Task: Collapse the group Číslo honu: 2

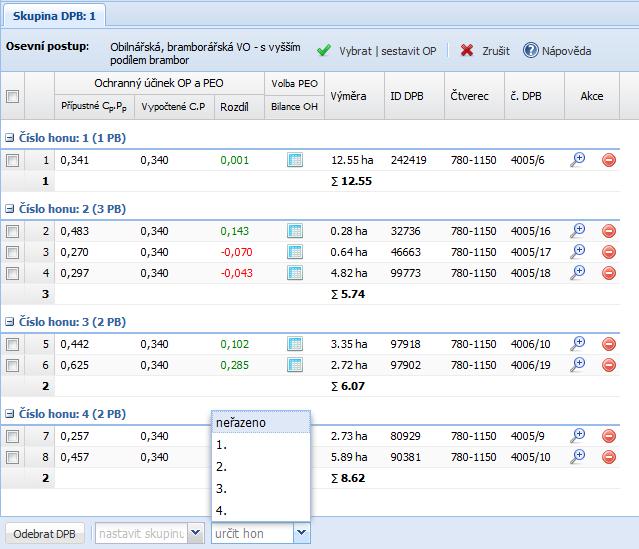Action: [9, 209]
